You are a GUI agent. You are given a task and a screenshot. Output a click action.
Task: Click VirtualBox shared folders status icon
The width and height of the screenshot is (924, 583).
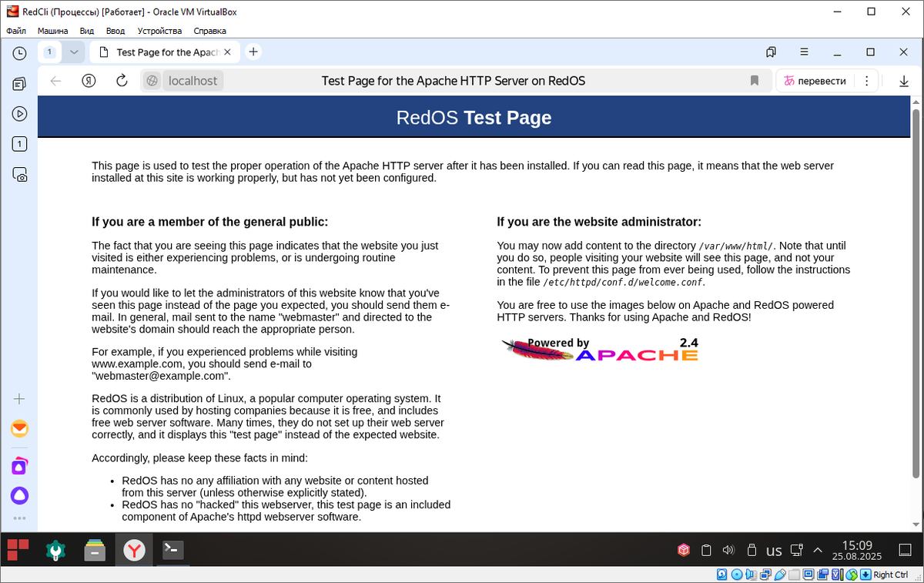coord(794,575)
